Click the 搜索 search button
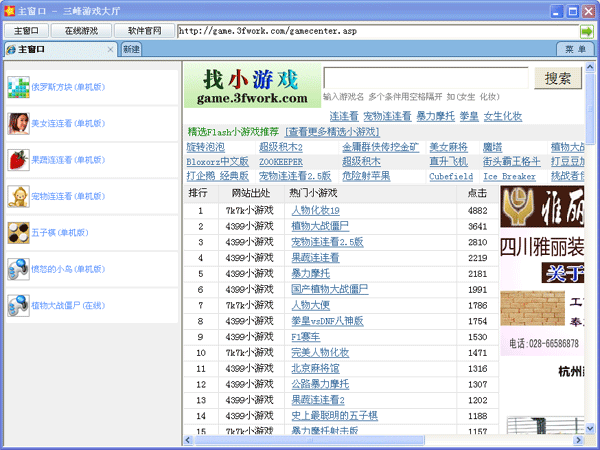The image size is (600, 450). pyautogui.click(x=558, y=79)
